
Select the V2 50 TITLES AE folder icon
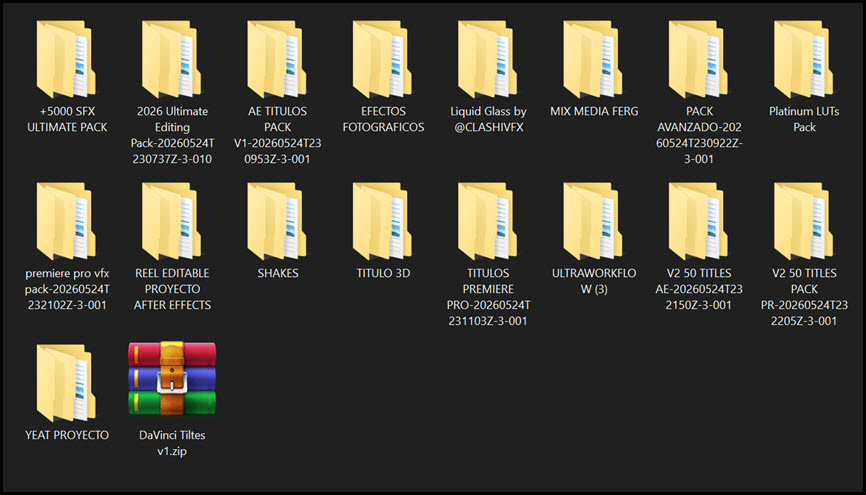click(699, 221)
